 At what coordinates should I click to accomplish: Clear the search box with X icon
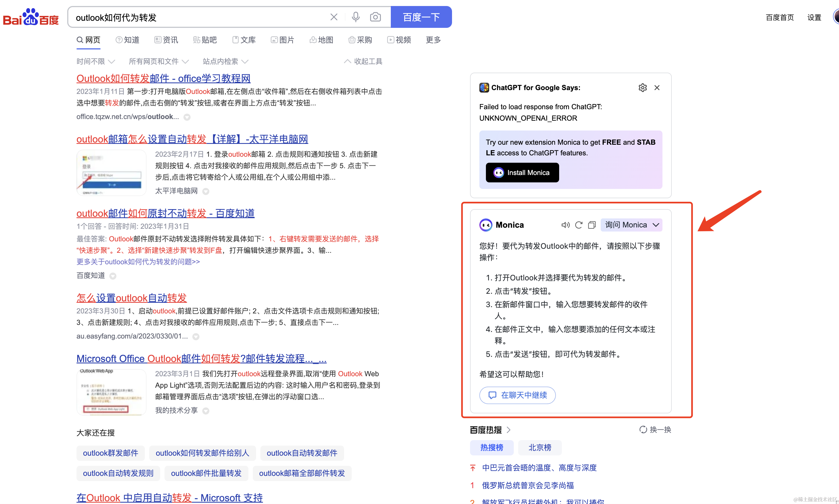click(333, 17)
